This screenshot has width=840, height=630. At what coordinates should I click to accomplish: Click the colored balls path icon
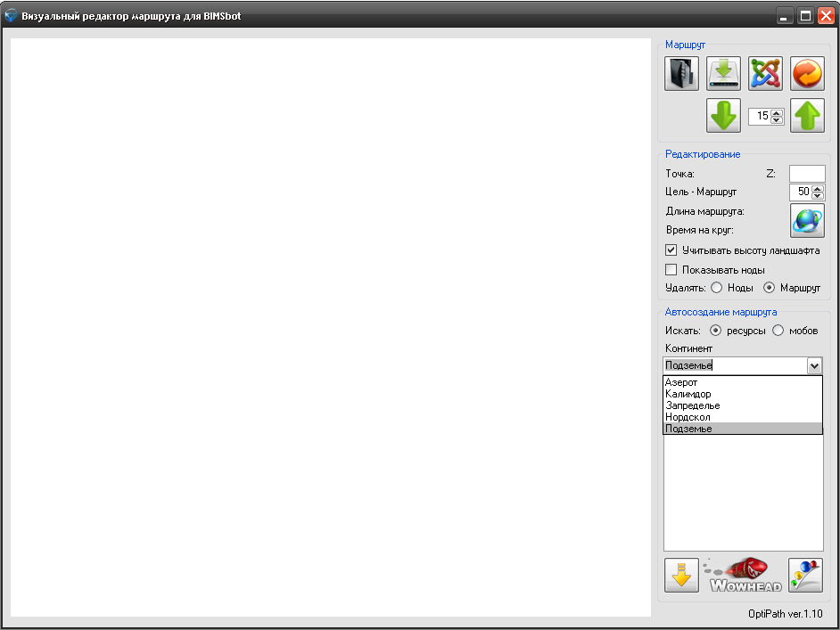(805, 576)
